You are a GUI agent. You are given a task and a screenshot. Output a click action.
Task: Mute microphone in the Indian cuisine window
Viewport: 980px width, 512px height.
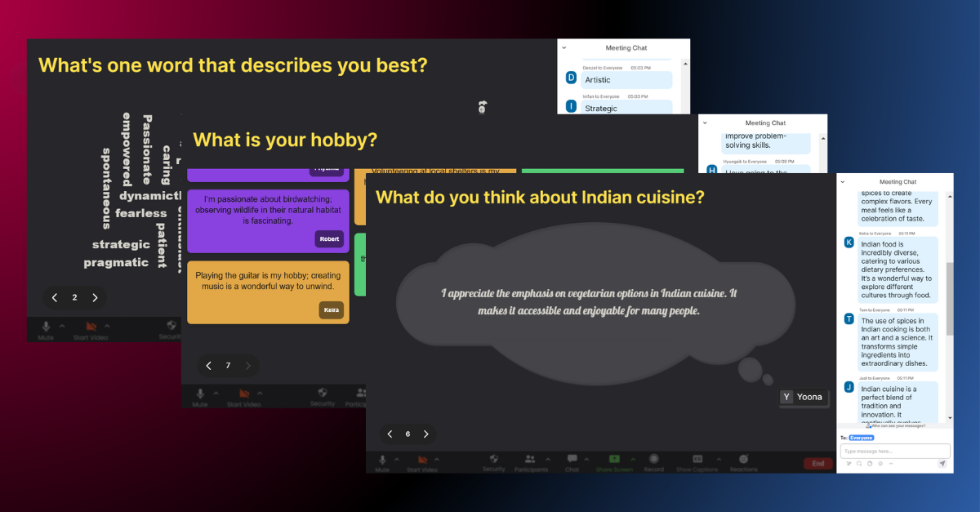tap(382, 462)
